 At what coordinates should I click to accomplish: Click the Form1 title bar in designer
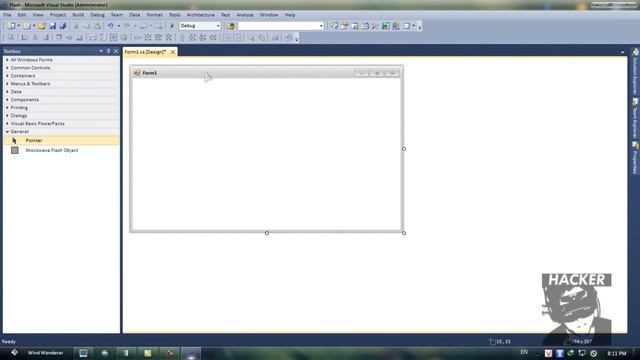267,73
